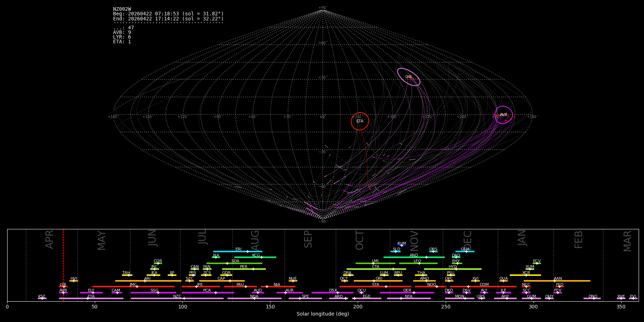Image resolution: width=644 pixels, height=322 pixels.
Task: Click the NDA pink shower bar
Action: click(x=254, y=298)
